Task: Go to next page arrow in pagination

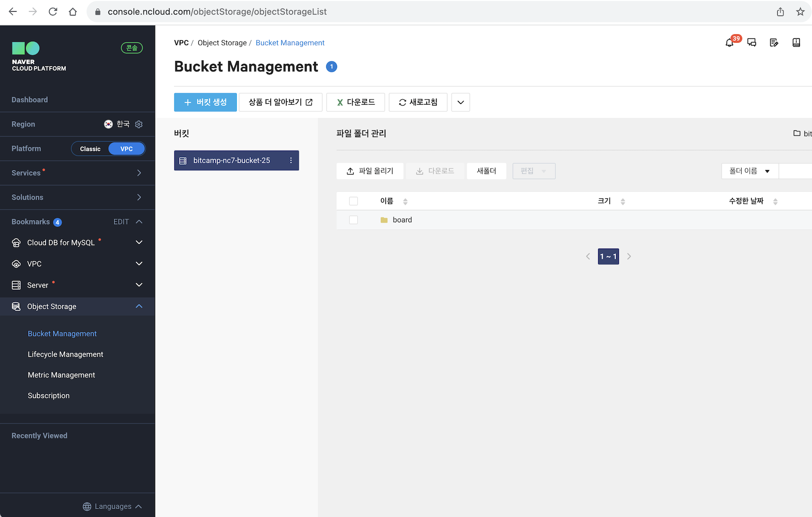Action: click(629, 257)
